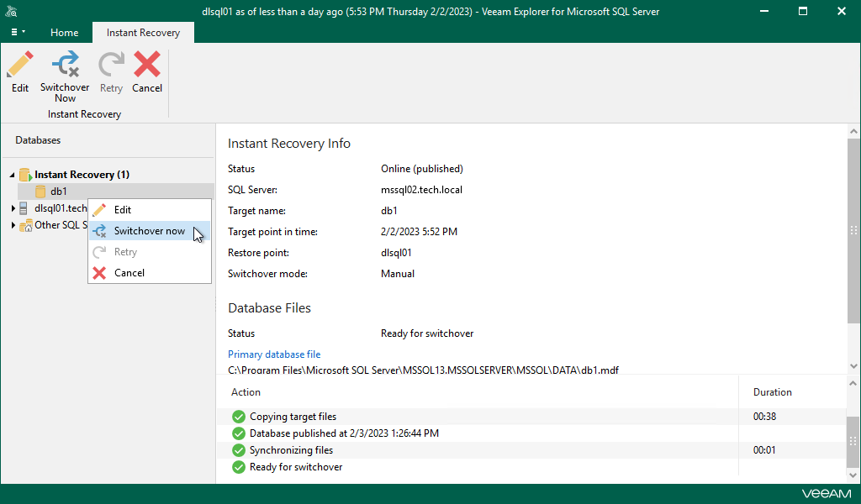Click the 'Database Files' heading
The height and width of the screenshot is (504, 861).
(x=269, y=308)
